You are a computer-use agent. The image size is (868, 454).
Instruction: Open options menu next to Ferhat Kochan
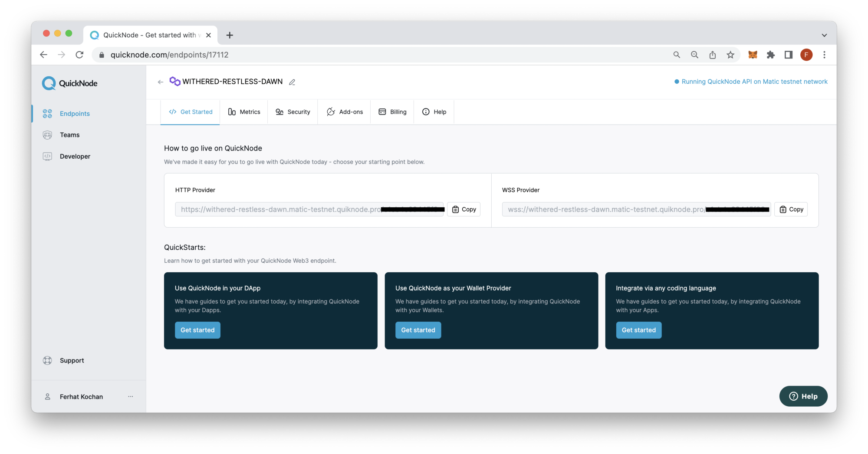[x=130, y=396]
